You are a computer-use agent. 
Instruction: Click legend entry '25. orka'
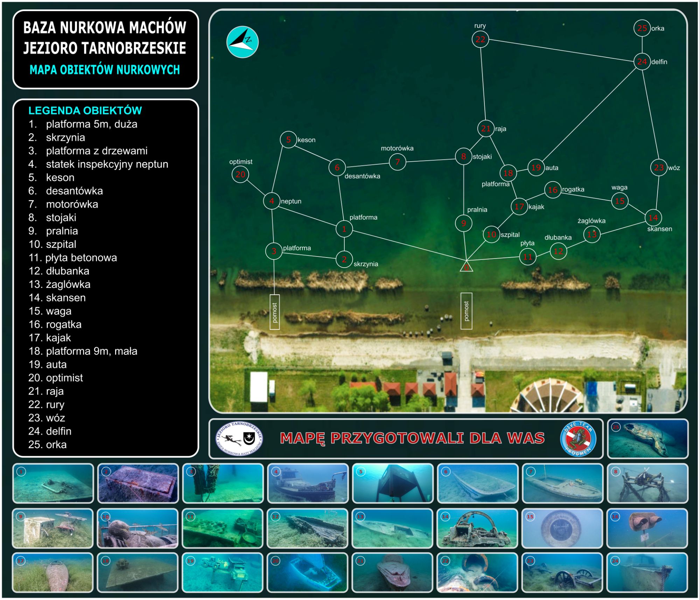[48, 445]
